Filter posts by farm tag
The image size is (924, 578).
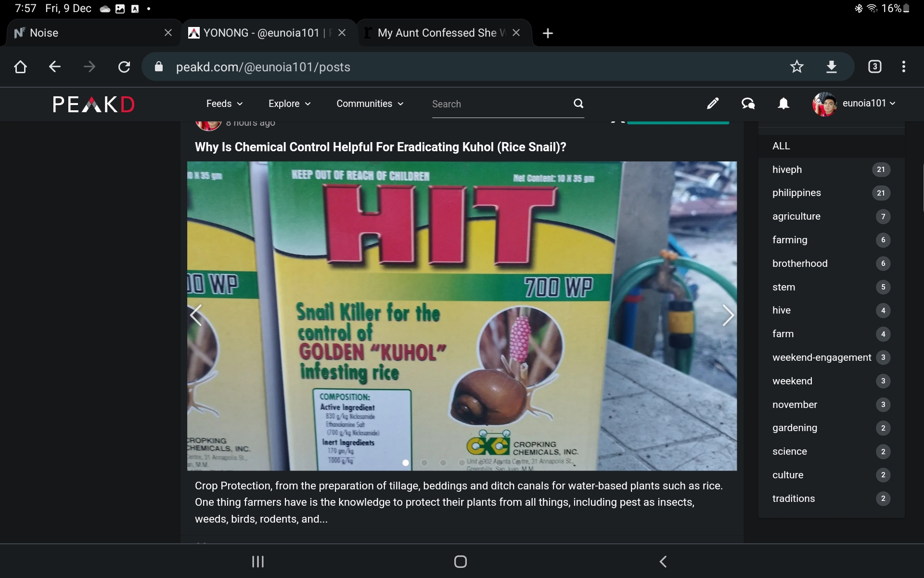pos(831,334)
